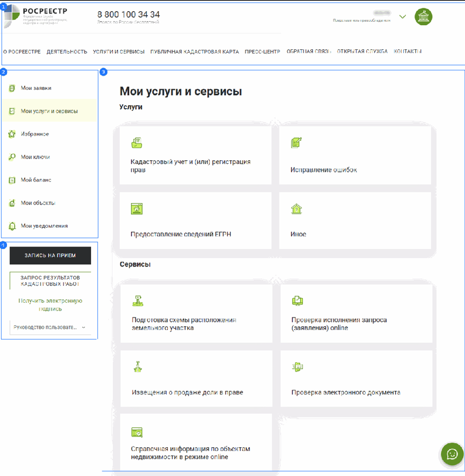Click the Мои уведомления bell icon
465x476 pixels.
(x=12, y=226)
